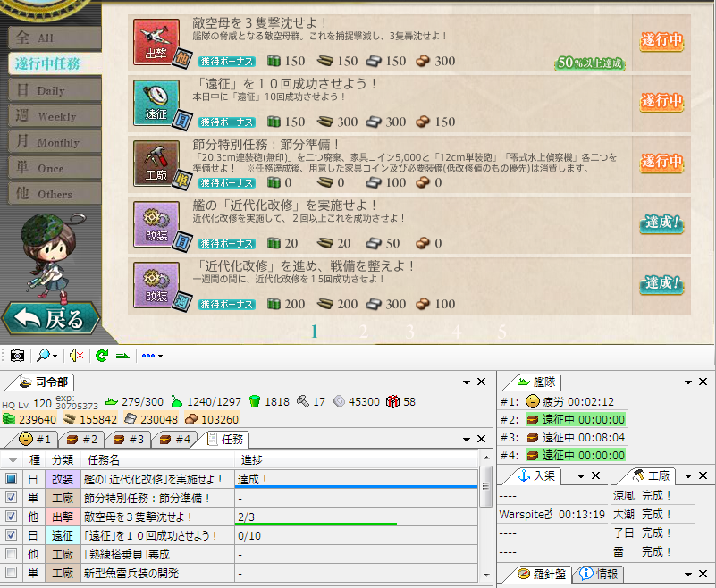716x588 pixels.
Task: Uncheck the 節分特別任務 quest checkbox
Action: (11, 497)
